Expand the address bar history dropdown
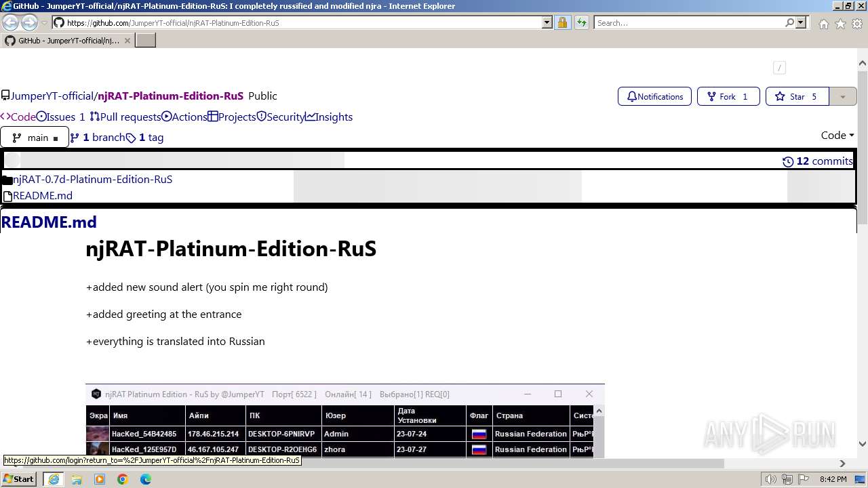 pos(547,22)
